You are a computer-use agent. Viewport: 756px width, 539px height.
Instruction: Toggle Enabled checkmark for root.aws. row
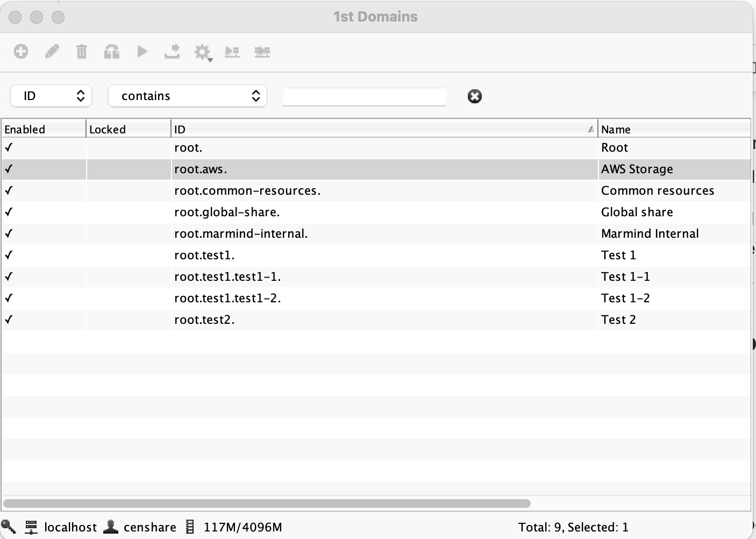(x=9, y=169)
